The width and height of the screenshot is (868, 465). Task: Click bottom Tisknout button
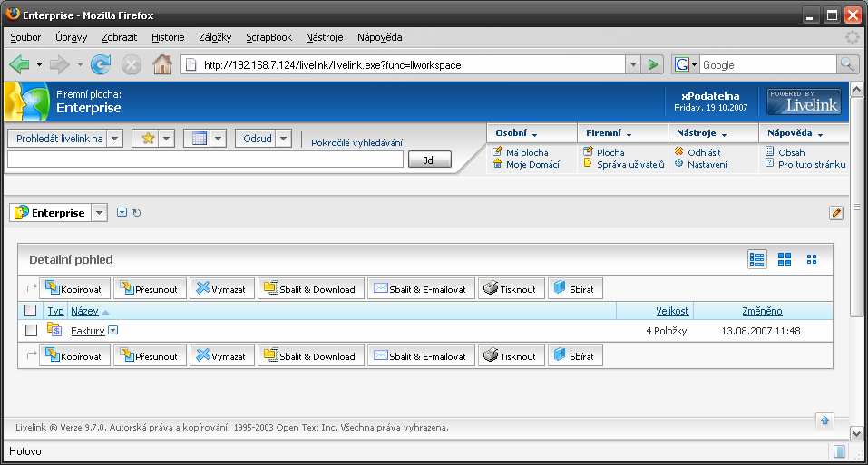(x=511, y=355)
